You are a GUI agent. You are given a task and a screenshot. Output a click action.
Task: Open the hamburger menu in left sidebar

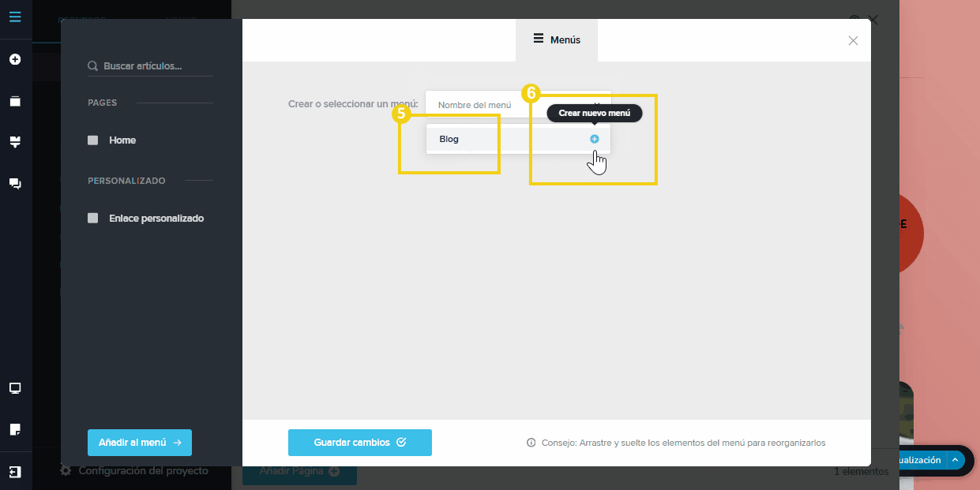(x=15, y=16)
